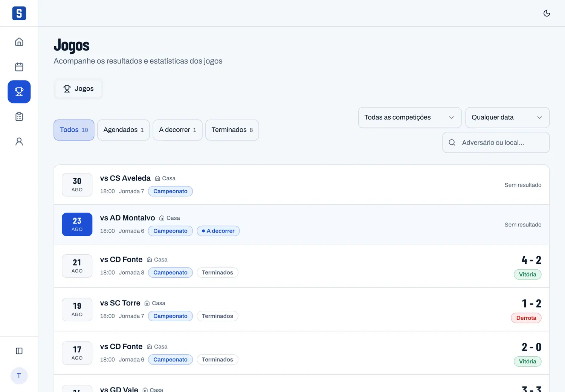The image size is (565, 392).
Task: Open Todas as competições dropdown
Action: tap(410, 117)
